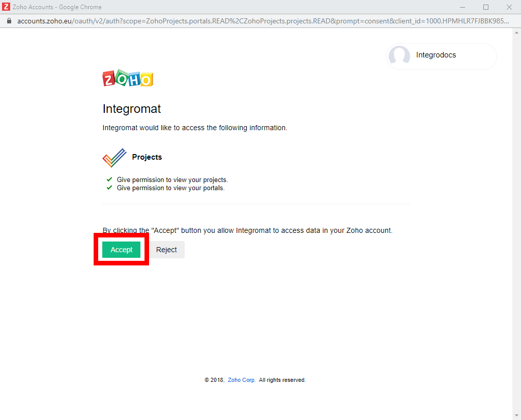521x420 pixels.
Task: Click the Reject button
Action: click(166, 250)
